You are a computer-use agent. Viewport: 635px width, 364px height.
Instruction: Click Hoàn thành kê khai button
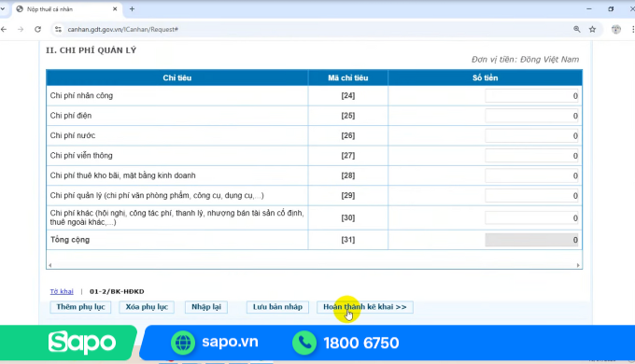point(365,307)
